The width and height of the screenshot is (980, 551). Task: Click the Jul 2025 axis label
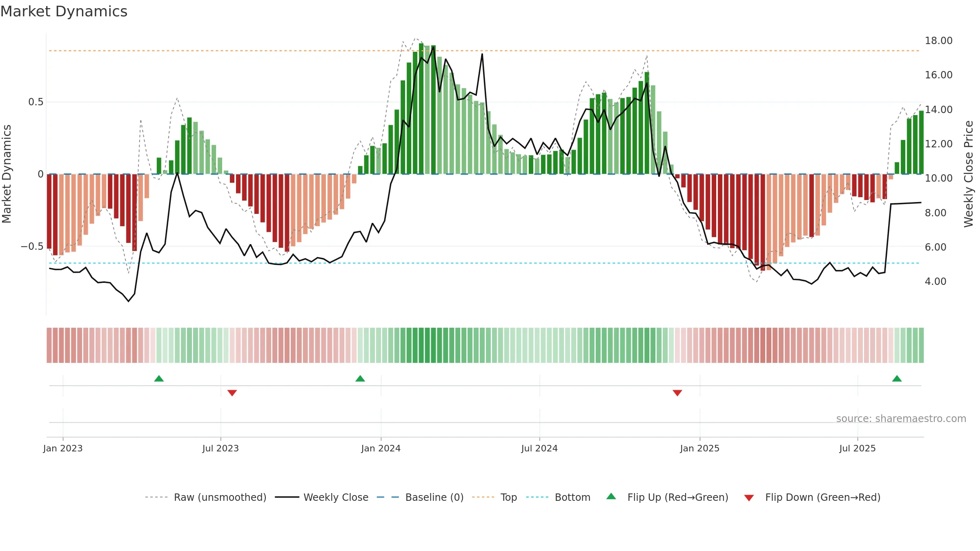pos(857,448)
